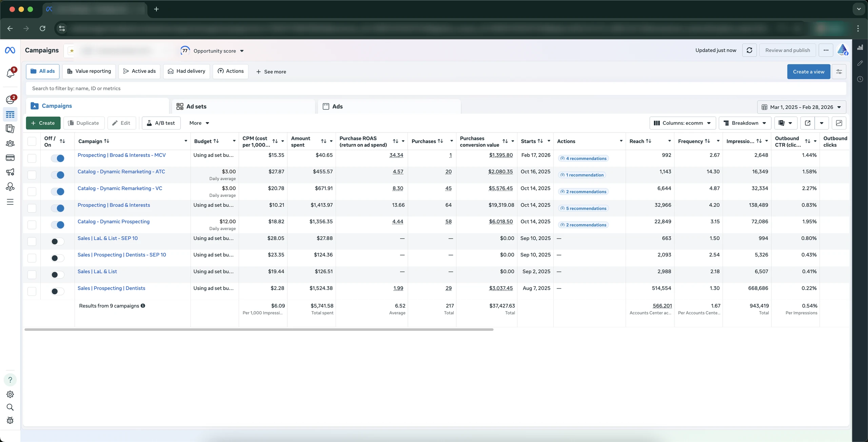Turn off Prospecting Broad & Interests - MCV campaign

pyautogui.click(x=58, y=158)
